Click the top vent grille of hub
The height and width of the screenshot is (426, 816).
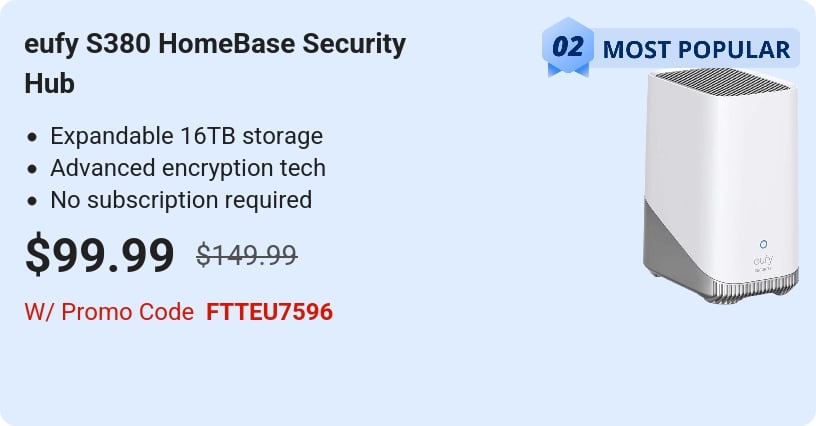723,82
